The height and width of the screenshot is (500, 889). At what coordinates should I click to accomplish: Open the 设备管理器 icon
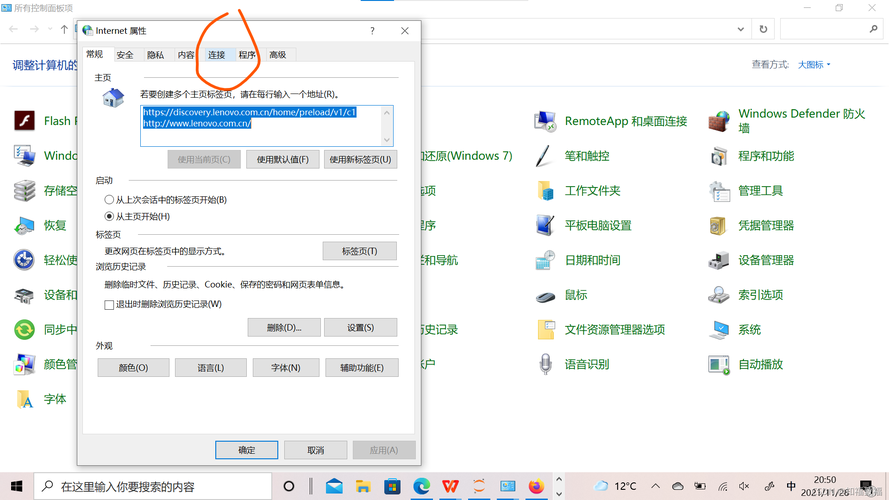(x=719, y=260)
